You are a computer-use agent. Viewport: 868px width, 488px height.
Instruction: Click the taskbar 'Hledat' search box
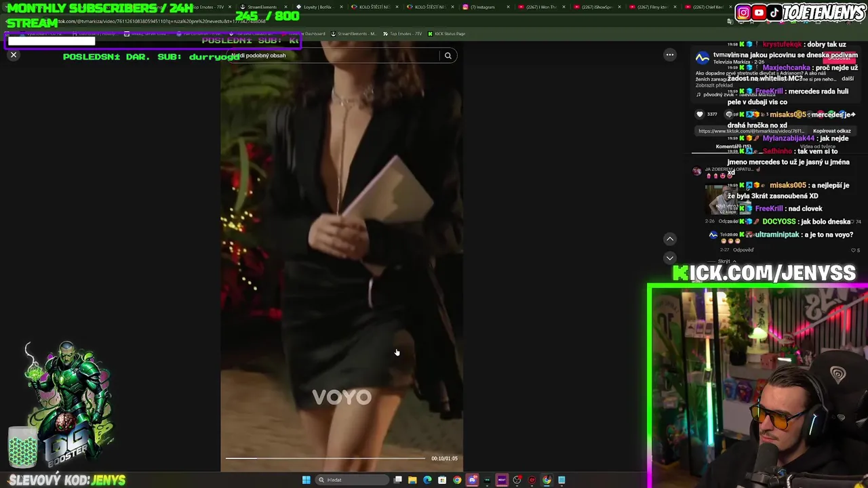pos(351,480)
